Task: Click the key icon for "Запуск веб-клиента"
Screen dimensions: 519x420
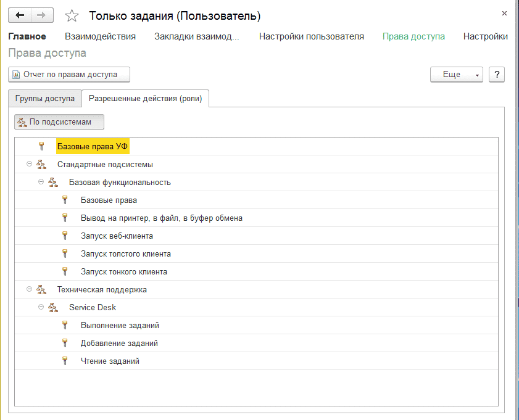Action: tap(65, 236)
